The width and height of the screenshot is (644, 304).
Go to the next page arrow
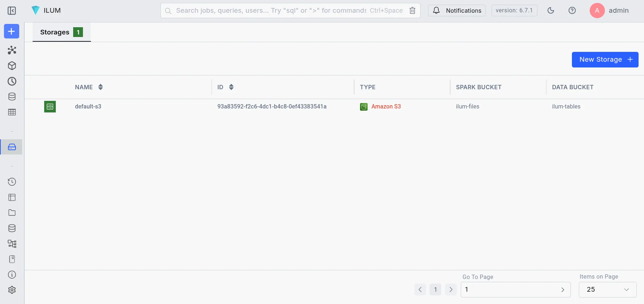(451, 289)
